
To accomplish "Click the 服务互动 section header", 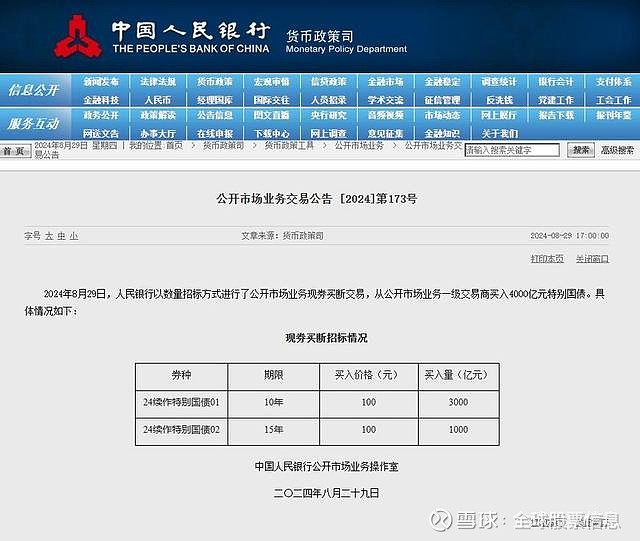I will (33, 123).
